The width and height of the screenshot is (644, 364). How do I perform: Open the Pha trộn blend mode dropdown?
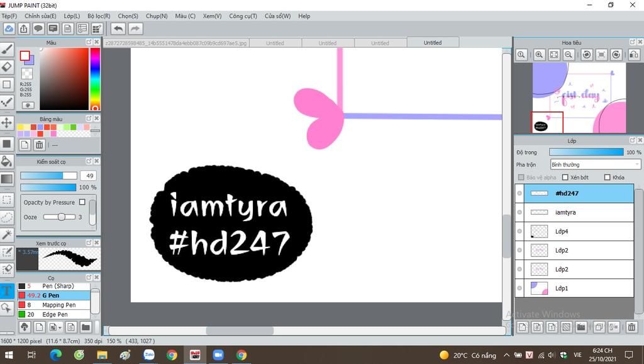click(595, 164)
